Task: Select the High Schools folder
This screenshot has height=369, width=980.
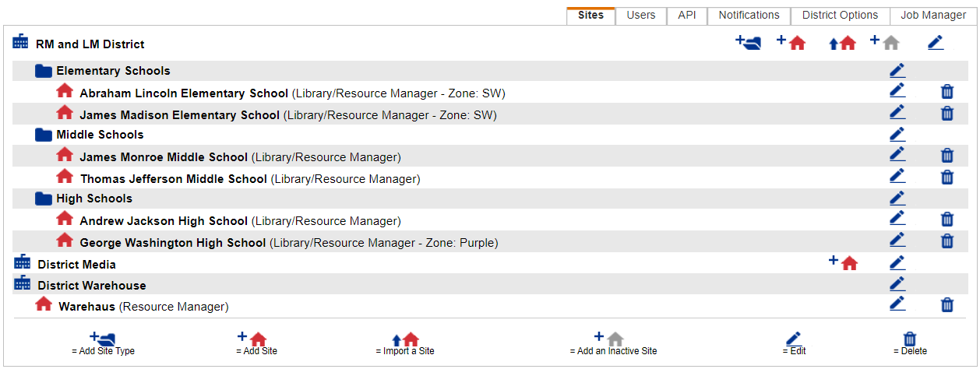Action: 93,199
